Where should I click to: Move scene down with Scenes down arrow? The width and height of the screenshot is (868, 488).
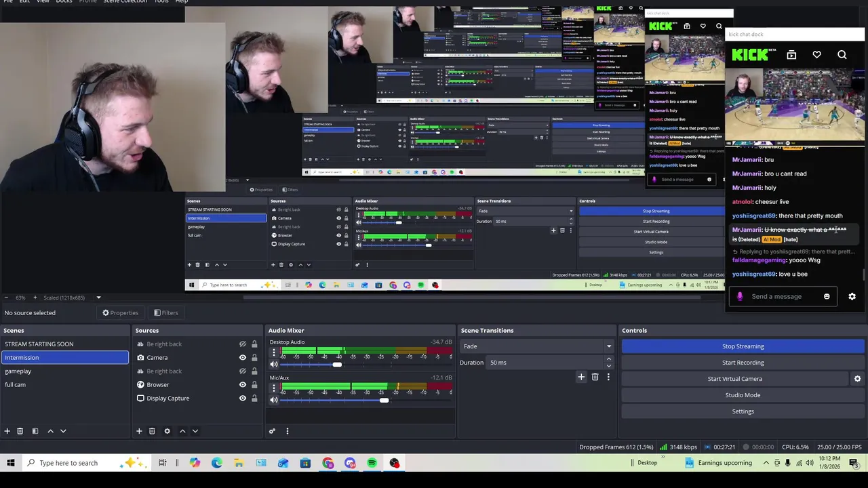(x=63, y=431)
